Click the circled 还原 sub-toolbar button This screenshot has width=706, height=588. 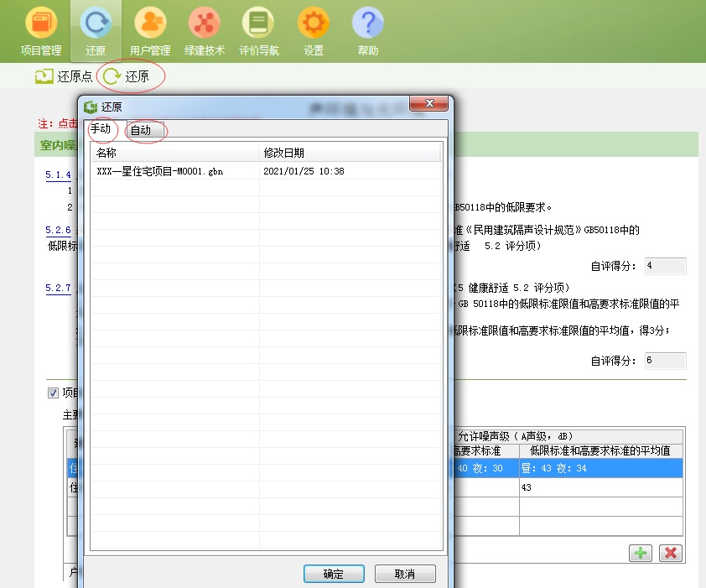(127, 76)
